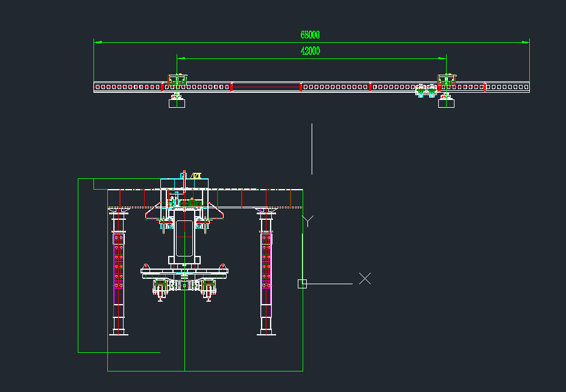Select the left trolley assembly atop the girder
This screenshot has height=392, width=566.
coord(177,78)
